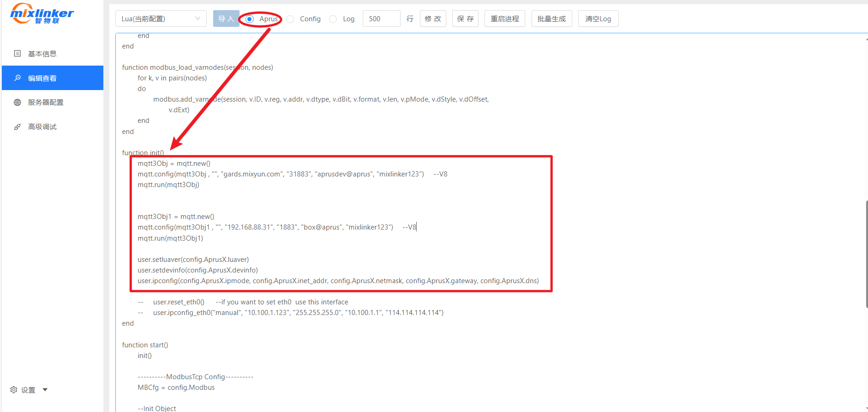The height and width of the screenshot is (412, 868).
Task: Expand the 设置 menu arrow
Action: 45,390
